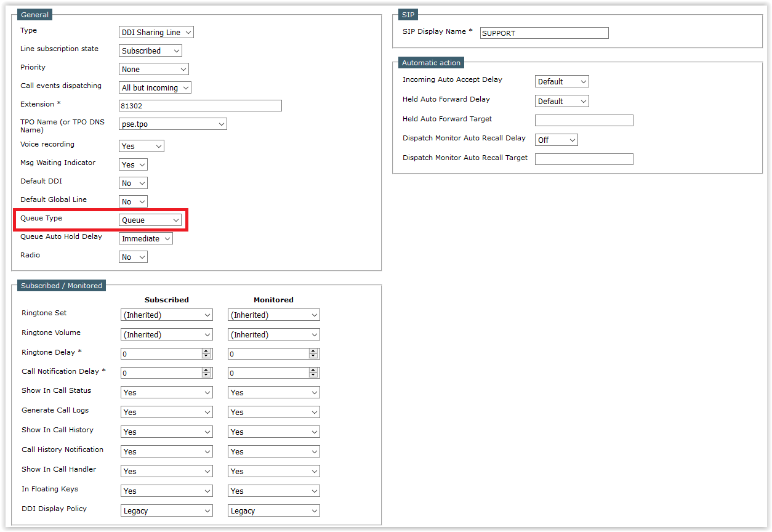Open the Queue Type dropdown

[150, 220]
